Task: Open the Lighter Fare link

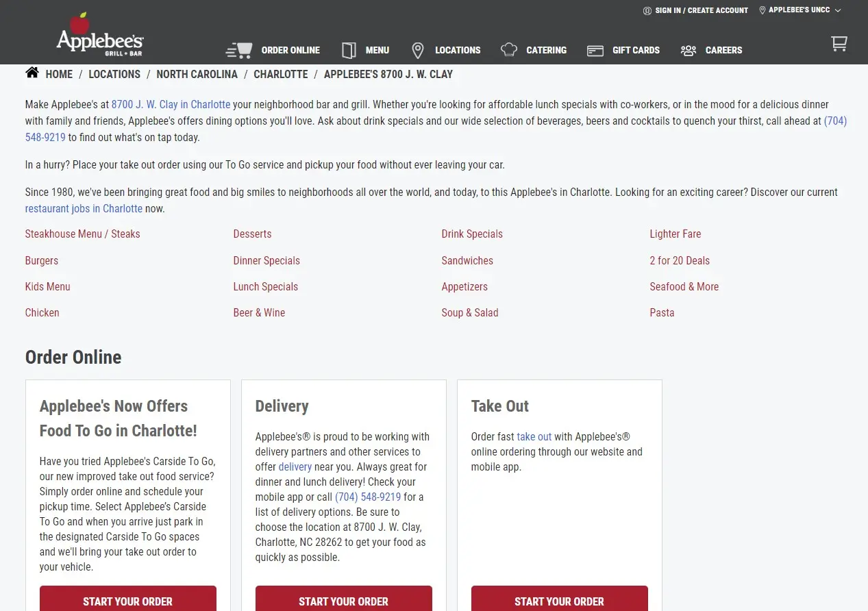Action: click(x=675, y=234)
